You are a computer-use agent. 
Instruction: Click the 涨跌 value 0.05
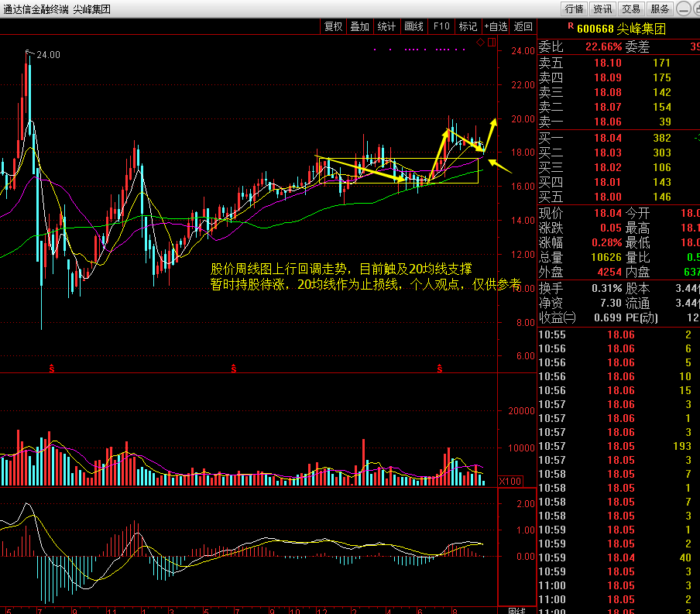coord(611,228)
